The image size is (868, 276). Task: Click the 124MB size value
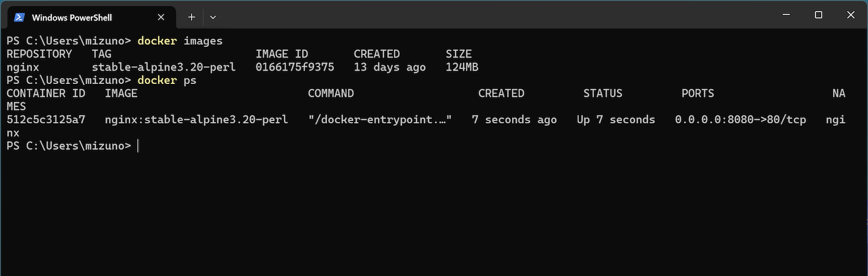(462, 67)
